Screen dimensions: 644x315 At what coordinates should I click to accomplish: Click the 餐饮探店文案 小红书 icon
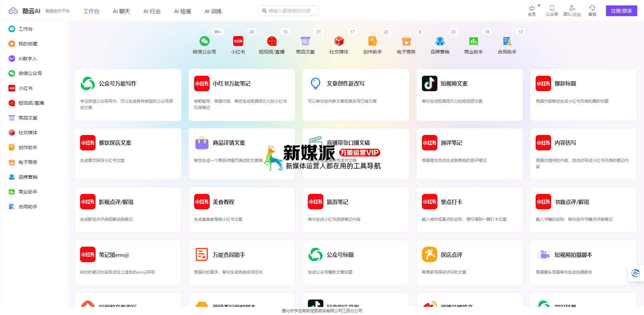(x=88, y=143)
